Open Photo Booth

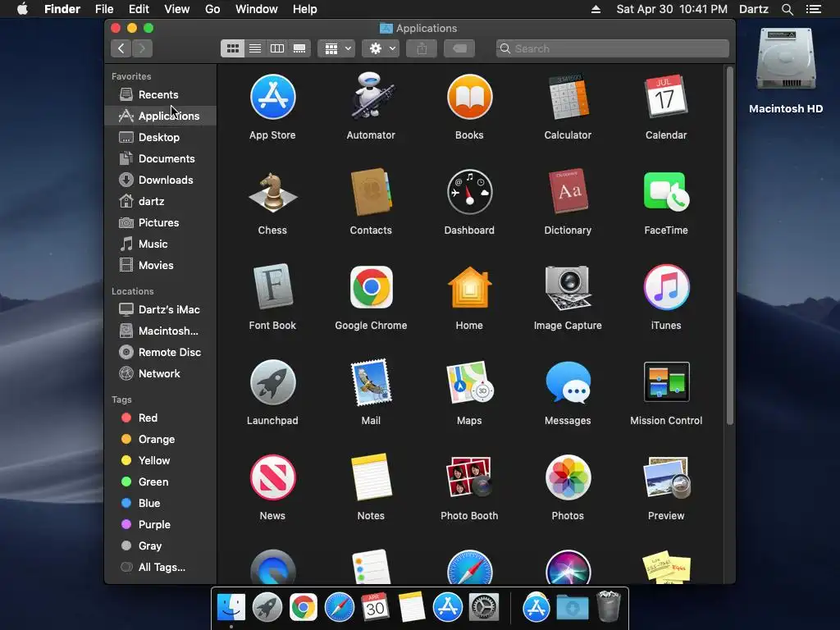point(469,477)
